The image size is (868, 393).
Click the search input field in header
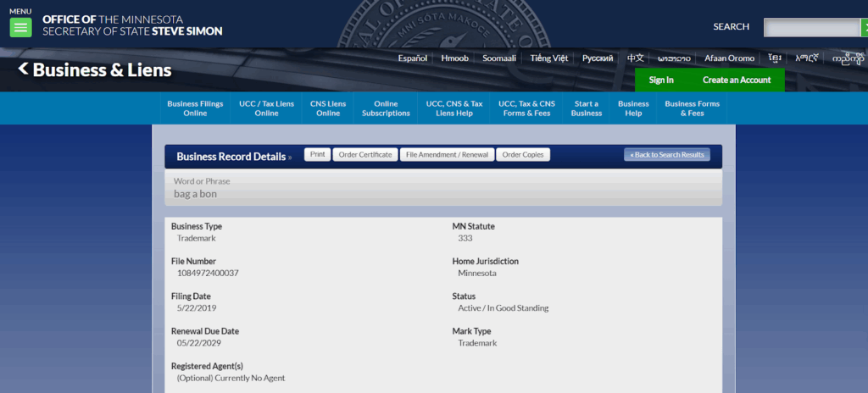(811, 27)
